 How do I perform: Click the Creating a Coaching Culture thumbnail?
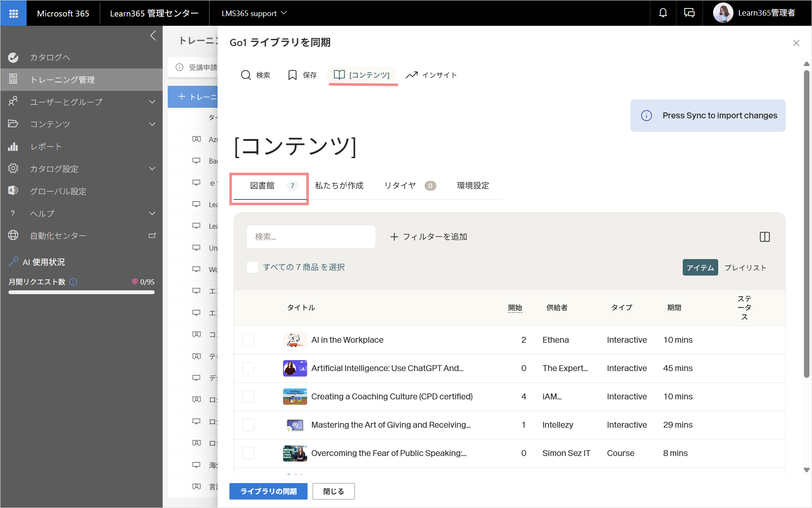tap(295, 396)
